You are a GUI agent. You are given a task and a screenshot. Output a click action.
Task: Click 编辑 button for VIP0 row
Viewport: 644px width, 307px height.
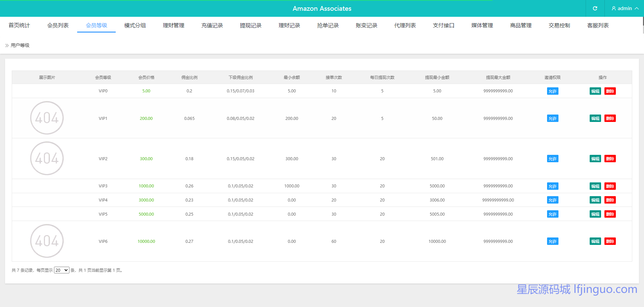coord(595,91)
